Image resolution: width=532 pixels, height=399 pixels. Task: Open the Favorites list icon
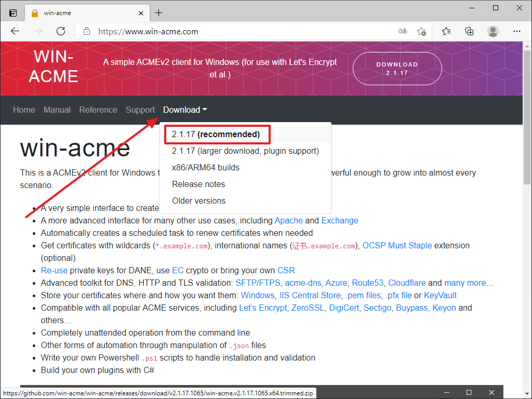click(x=446, y=32)
